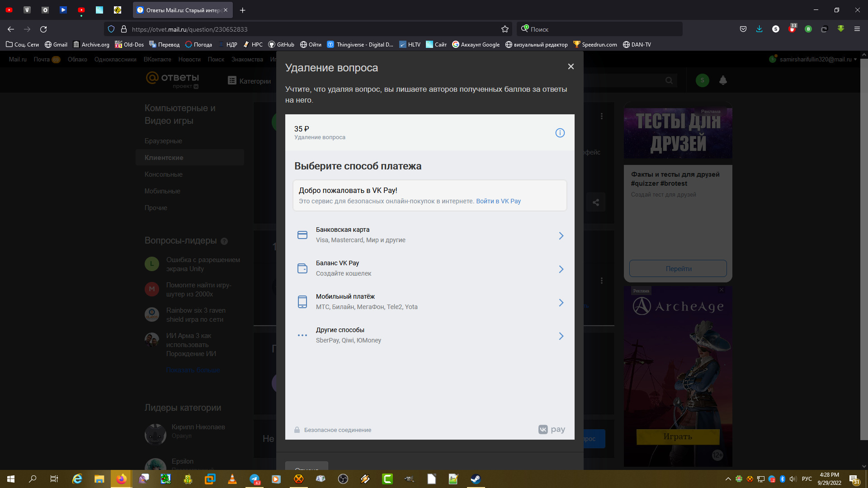
Task: Expand Мобильный платёж chevron
Action: [561, 303]
